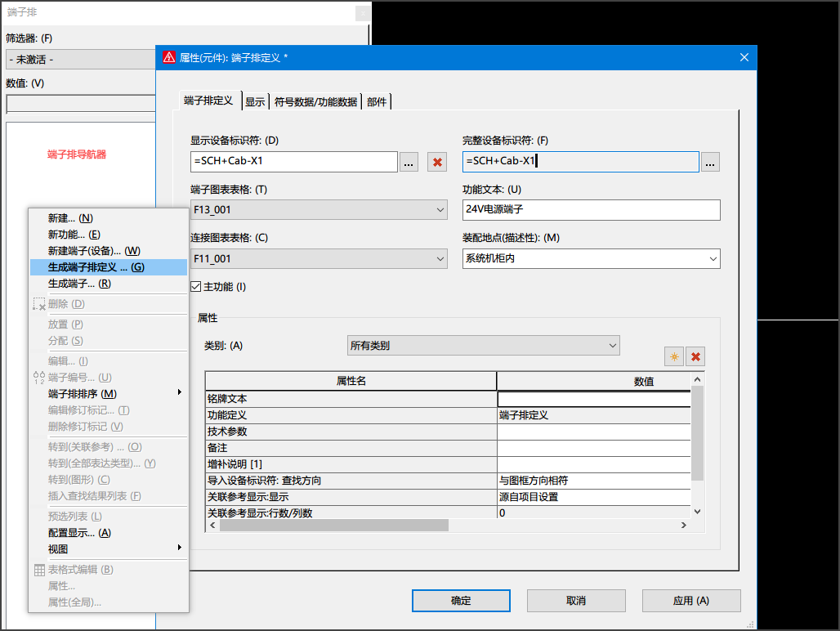The image size is (840, 631).
Task: Click in the 显示设备标识符 input field
Action: (x=294, y=162)
